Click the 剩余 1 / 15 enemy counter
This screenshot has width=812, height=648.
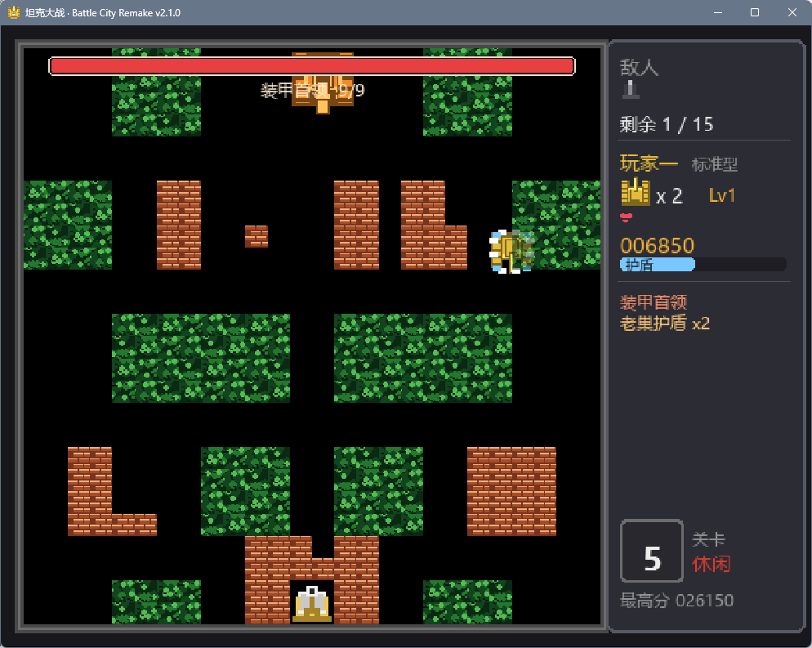pos(667,124)
